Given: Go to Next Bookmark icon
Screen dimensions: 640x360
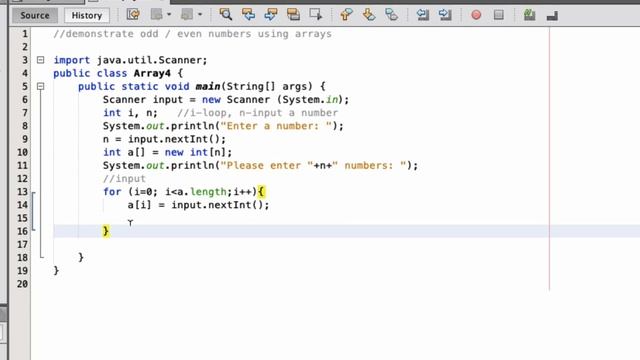Looking at the screenshot, I should click(369, 15).
